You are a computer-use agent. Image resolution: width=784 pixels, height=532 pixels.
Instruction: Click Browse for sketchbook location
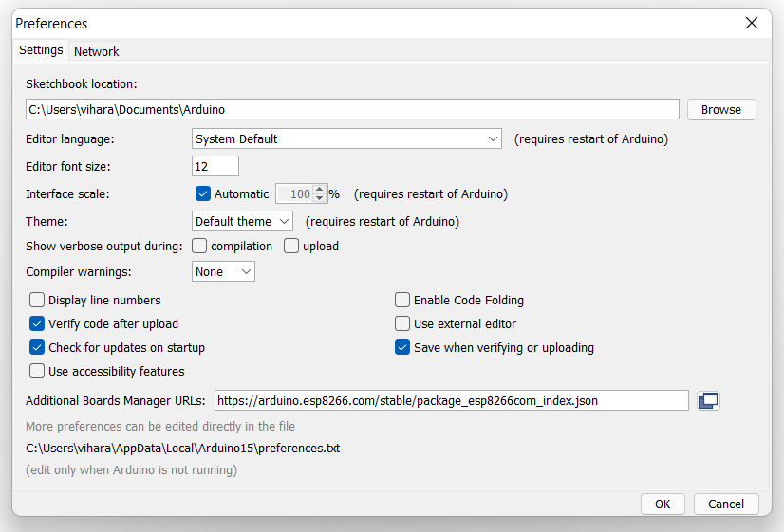click(x=721, y=109)
